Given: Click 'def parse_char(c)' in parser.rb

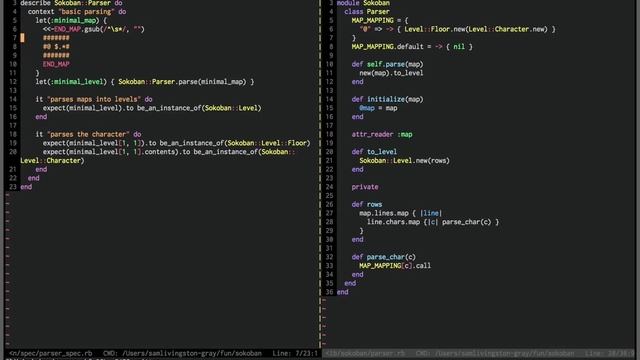Looking at the screenshot, I should [383, 257].
